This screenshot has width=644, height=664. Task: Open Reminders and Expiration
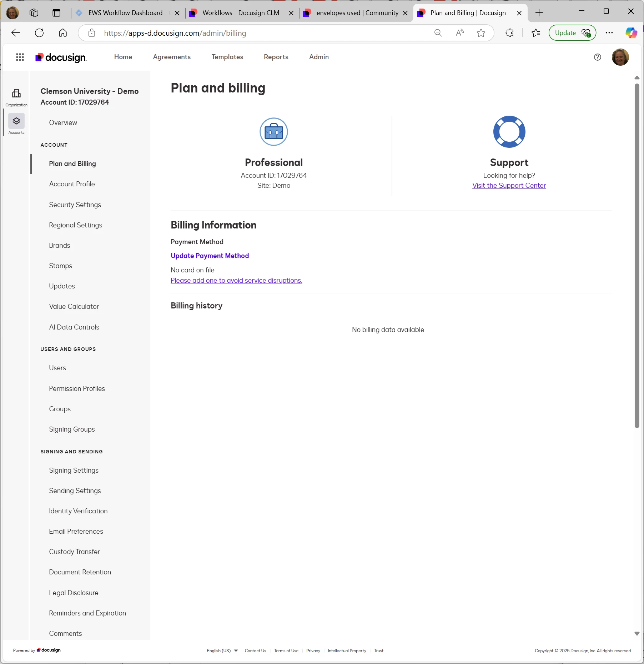pos(87,613)
